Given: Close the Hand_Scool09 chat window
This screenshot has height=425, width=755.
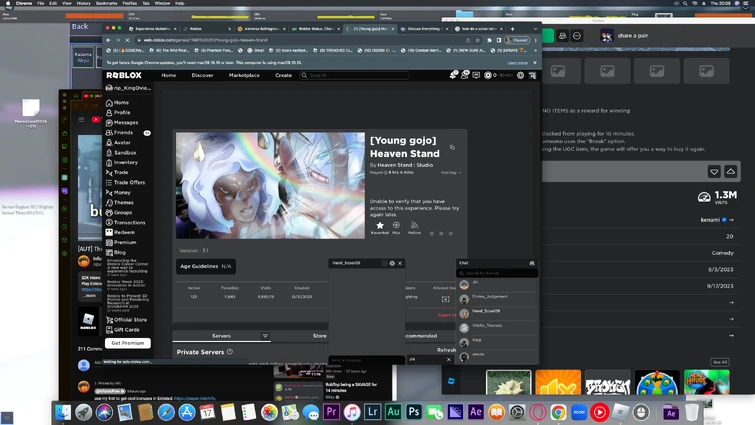Looking at the screenshot, I should (400, 263).
